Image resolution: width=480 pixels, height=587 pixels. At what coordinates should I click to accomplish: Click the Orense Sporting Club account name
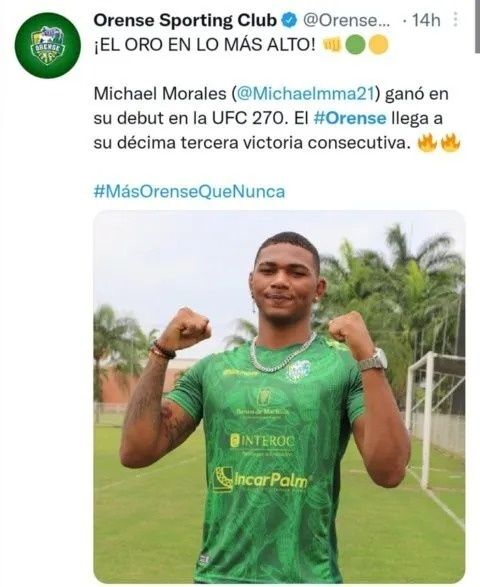(185, 21)
